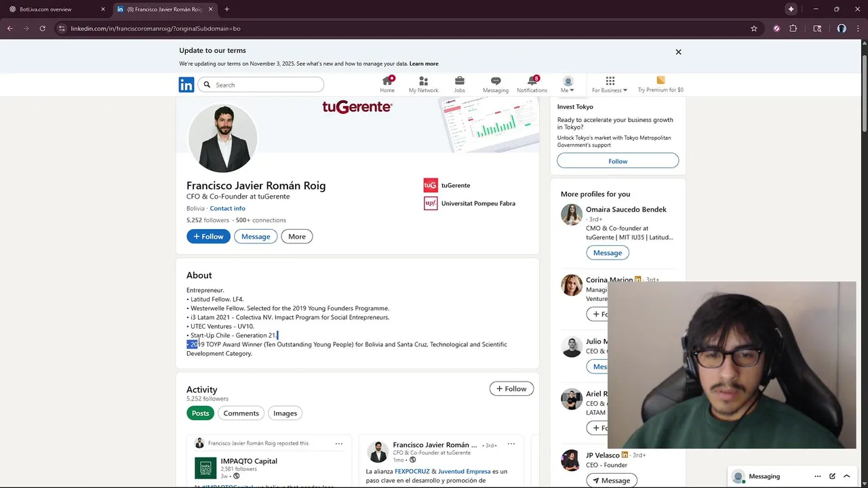Click into the LinkedIn Search field

point(261,85)
